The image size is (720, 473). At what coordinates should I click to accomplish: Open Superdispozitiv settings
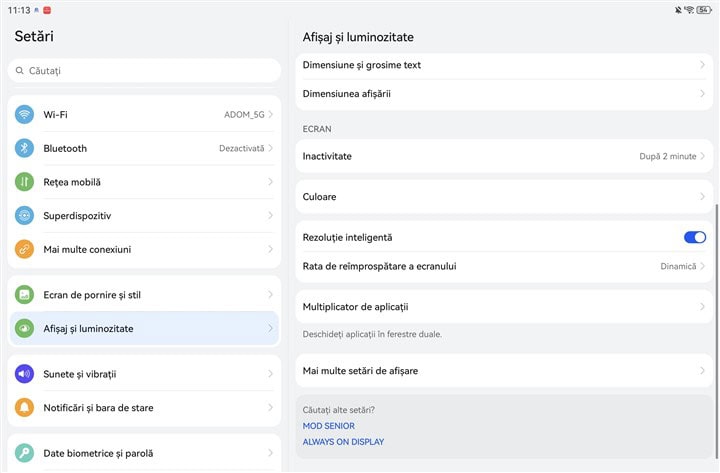tap(144, 215)
